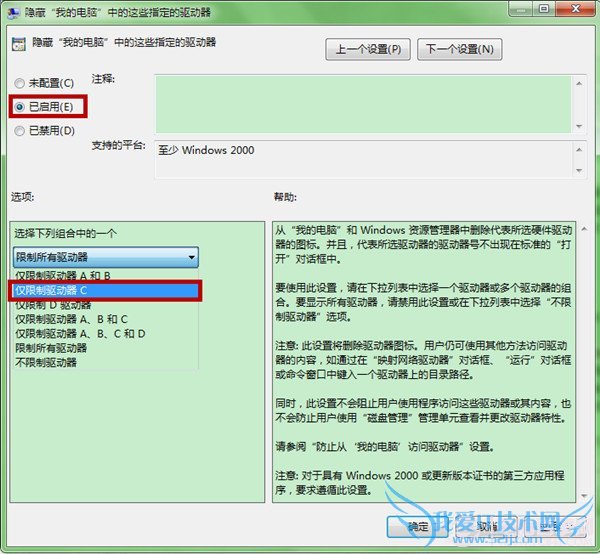Click comment box scroll down arrow
This screenshot has width=600, height=554.
pyautogui.click(x=579, y=126)
